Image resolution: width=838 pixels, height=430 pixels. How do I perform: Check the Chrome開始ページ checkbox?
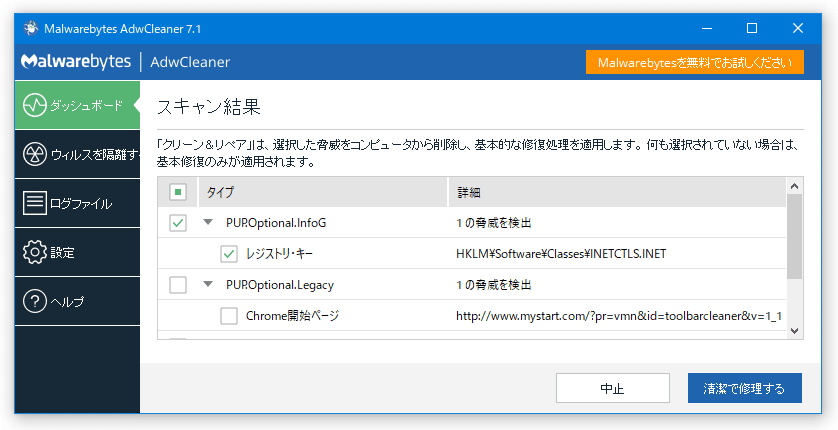(229, 316)
